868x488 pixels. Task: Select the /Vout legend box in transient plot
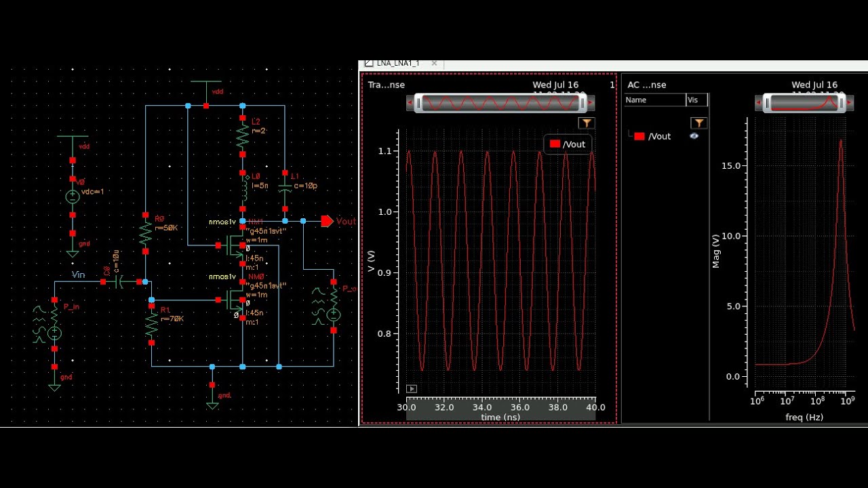(568, 144)
